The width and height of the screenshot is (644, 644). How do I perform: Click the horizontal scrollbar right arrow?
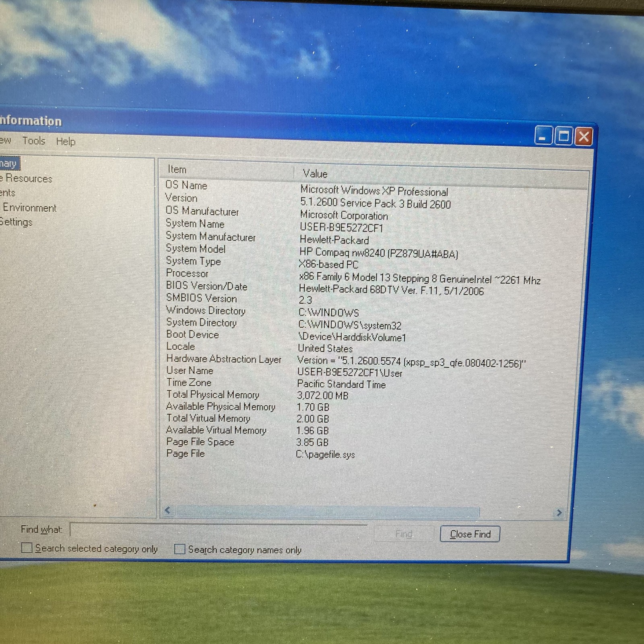(x=559, y=512)
